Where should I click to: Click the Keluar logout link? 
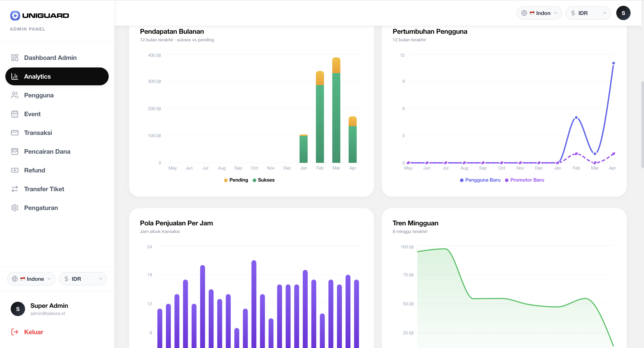(x=34, y=332)
